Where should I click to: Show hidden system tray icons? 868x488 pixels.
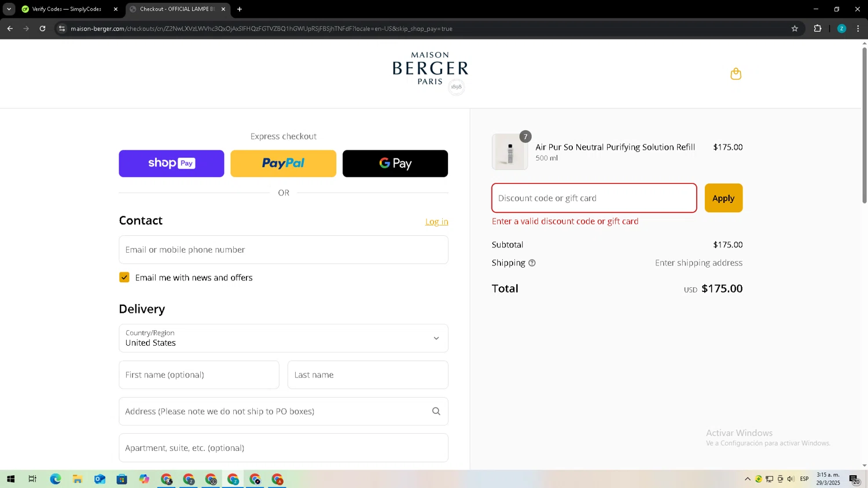pyautogui.click(x=748, y=479)
